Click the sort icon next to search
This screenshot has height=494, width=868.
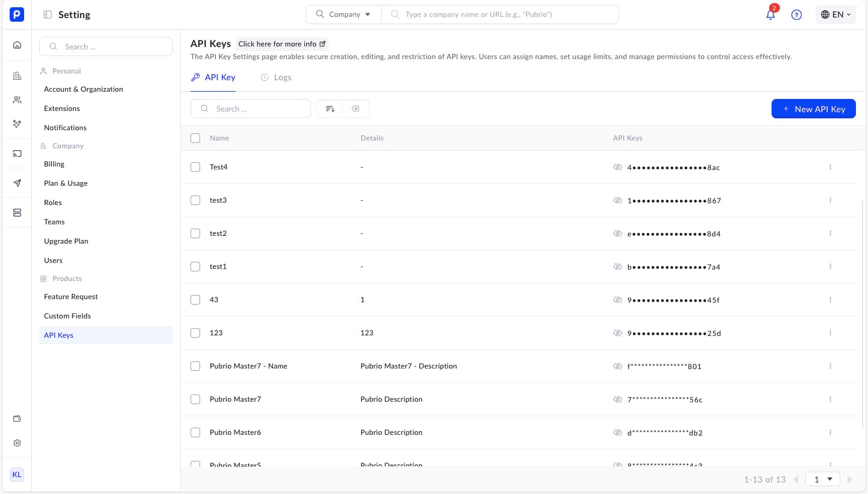click(x=330, y=109)
